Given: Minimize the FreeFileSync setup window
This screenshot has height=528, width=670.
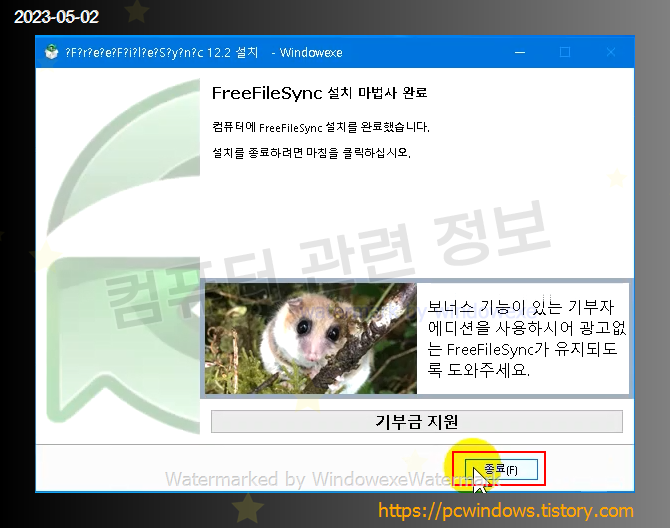Looking at the screenshot, I should tap(520, 53).
